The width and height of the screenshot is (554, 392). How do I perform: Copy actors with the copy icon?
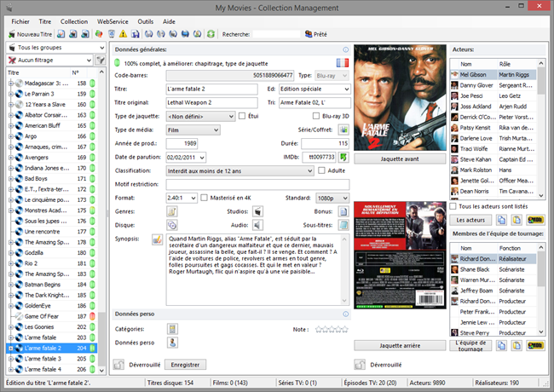[501, 220]
